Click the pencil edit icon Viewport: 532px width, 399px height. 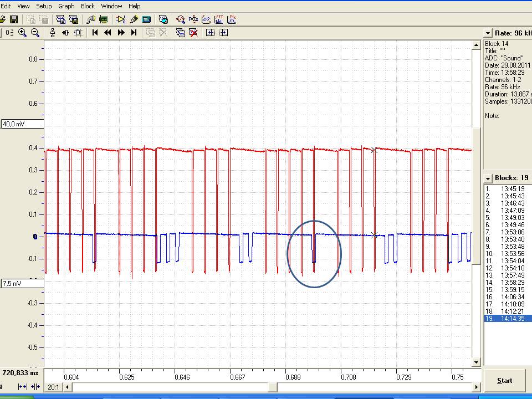coord(134,19)
